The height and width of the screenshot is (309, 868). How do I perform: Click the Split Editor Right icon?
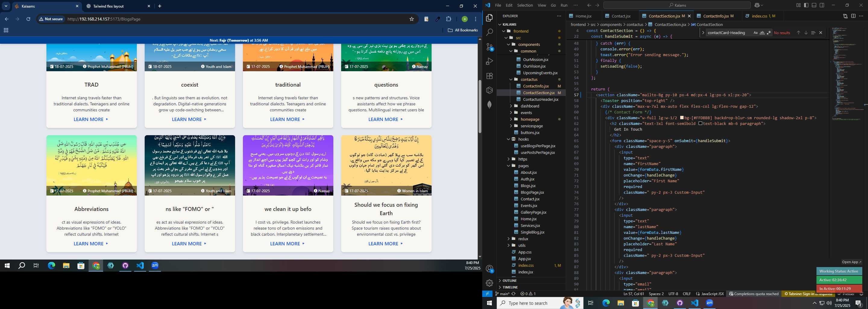(853, 16)
